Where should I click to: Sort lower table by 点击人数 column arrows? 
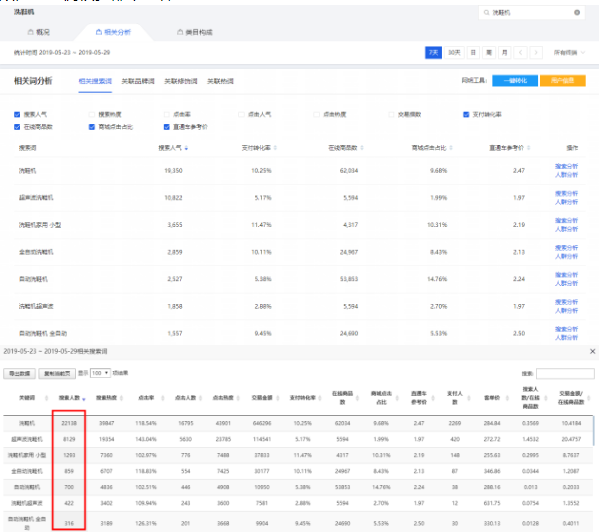coord(200,398)
